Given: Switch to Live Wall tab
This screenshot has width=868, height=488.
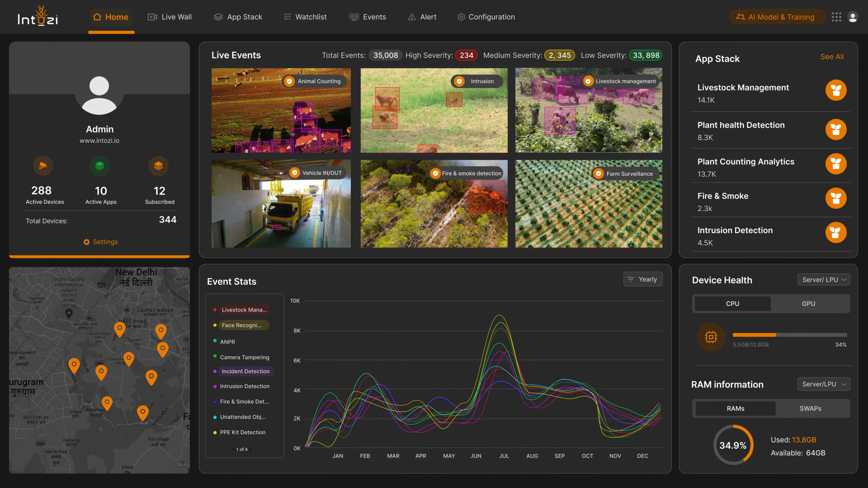Looking at the screenshot, I should (170, 17).
